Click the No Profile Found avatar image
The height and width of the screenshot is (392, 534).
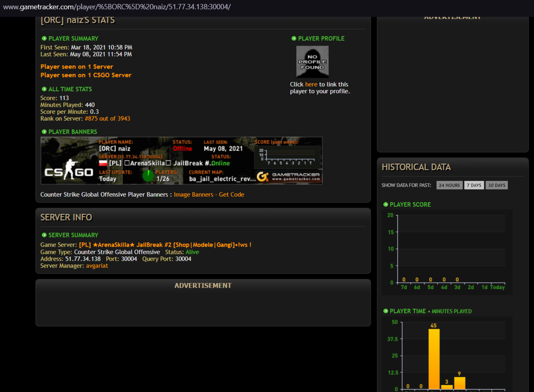(312, 62)
